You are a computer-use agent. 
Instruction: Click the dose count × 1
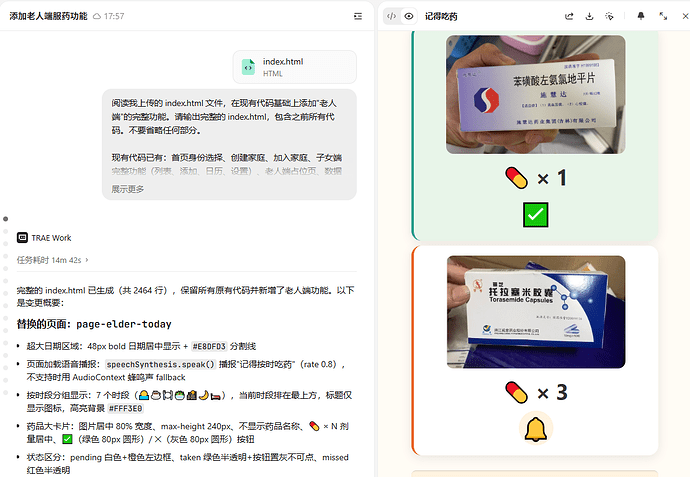click(552, 178)
